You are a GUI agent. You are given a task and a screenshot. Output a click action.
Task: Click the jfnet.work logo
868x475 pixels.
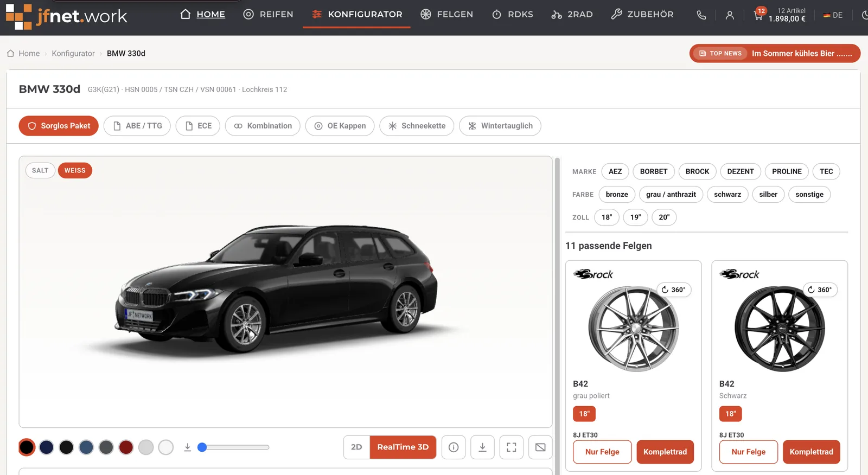coord(66,16)
